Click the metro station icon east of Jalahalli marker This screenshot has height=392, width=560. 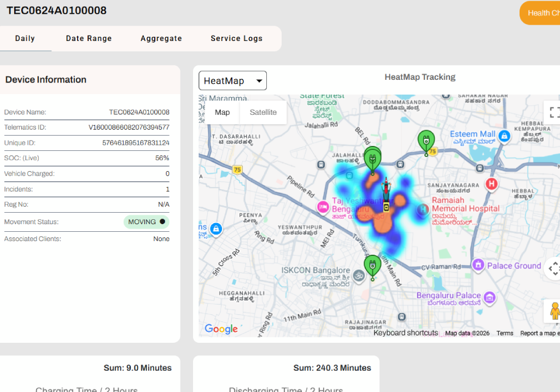click(x=400, y=164)
